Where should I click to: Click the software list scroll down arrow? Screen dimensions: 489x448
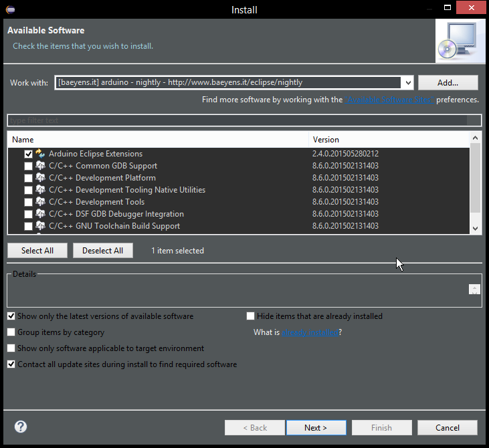click(x=475, y=228)
